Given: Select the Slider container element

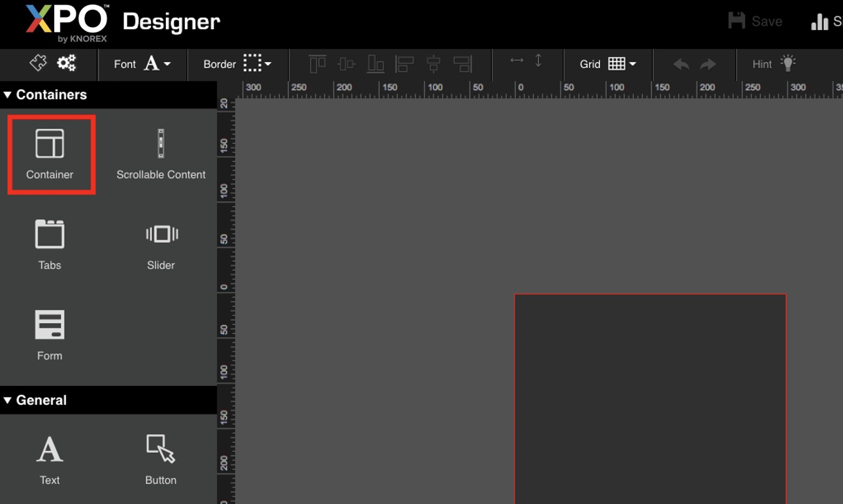Looking at the screenshot, I should click(x=161, y=244).
